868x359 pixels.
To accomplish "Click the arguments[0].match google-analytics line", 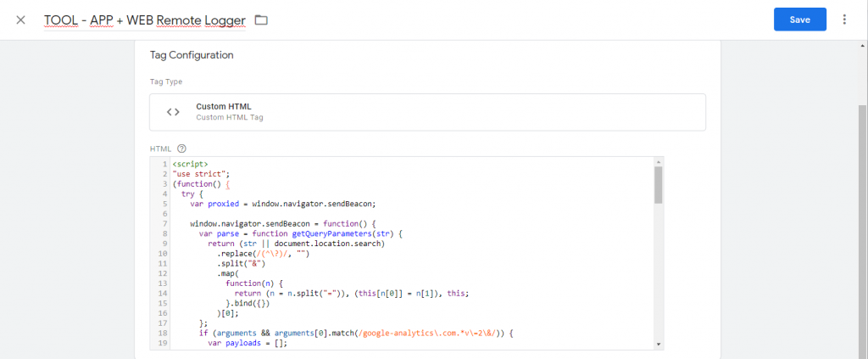I will [x=357, y=334].
